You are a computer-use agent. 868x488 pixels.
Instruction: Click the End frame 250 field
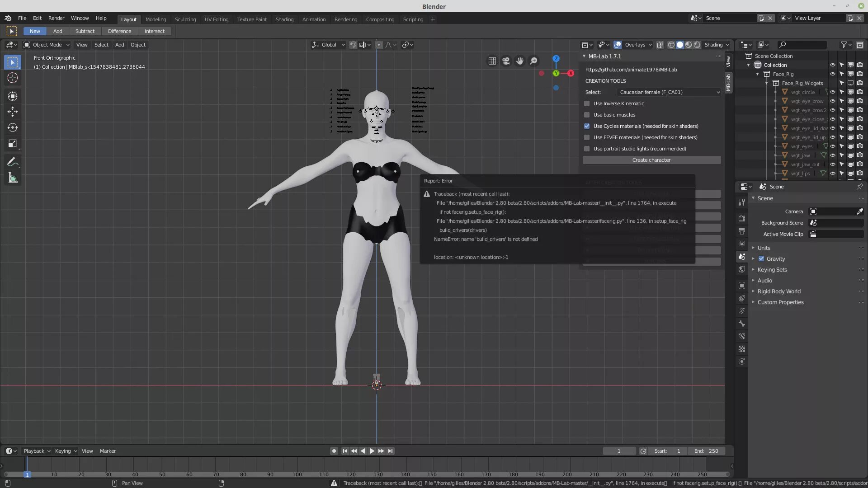coord(707,451)
